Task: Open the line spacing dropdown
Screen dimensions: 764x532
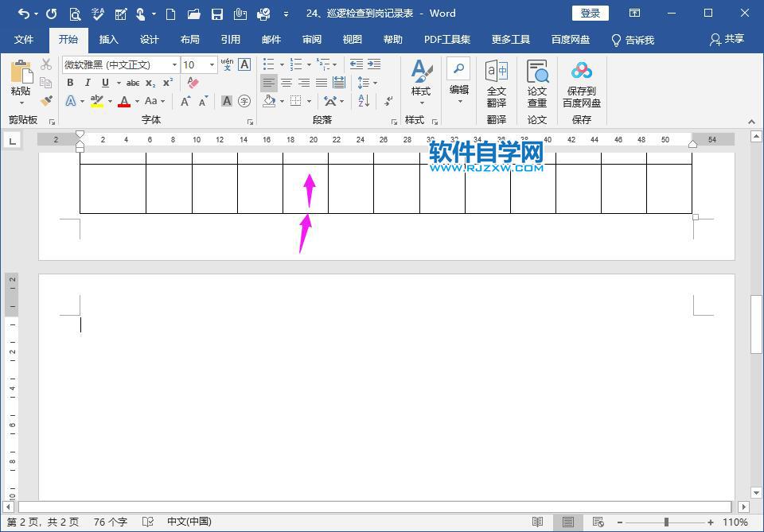Action: click(375, 83)
